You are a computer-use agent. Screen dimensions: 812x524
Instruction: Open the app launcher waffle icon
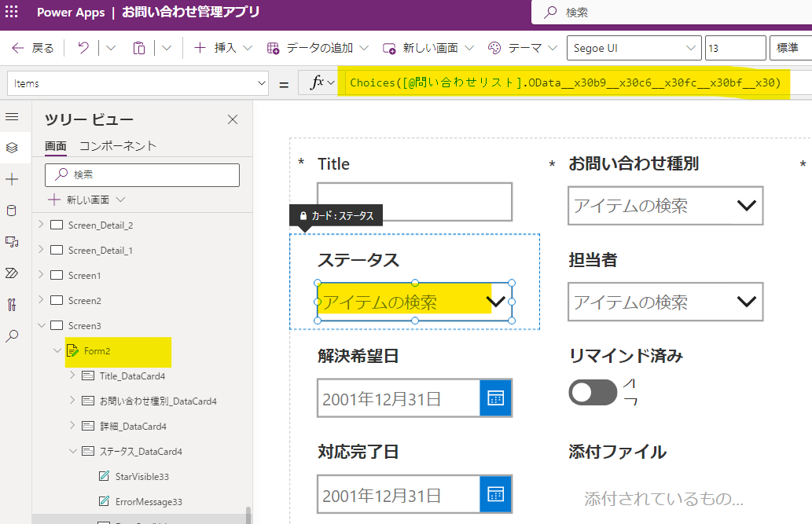click(11, 11)
